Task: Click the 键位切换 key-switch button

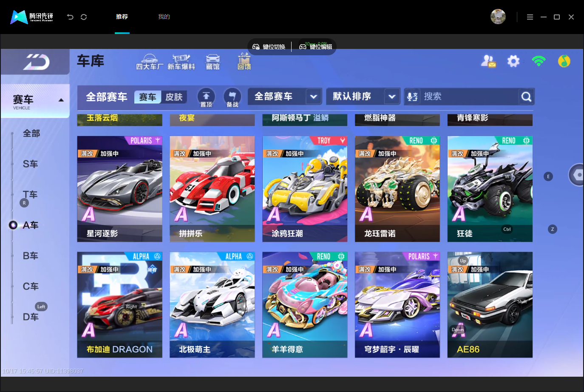Action: [269, 47]
